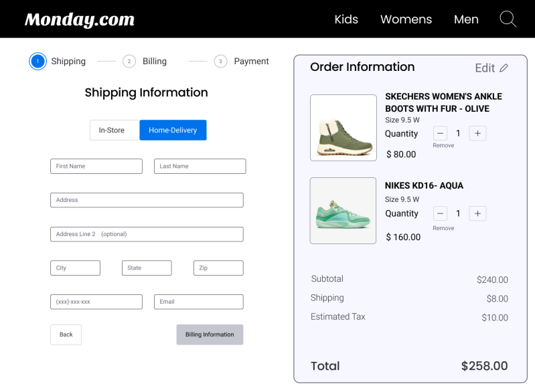Navigate to the Men section
The image size is (535, 392).
coord(466,19)
